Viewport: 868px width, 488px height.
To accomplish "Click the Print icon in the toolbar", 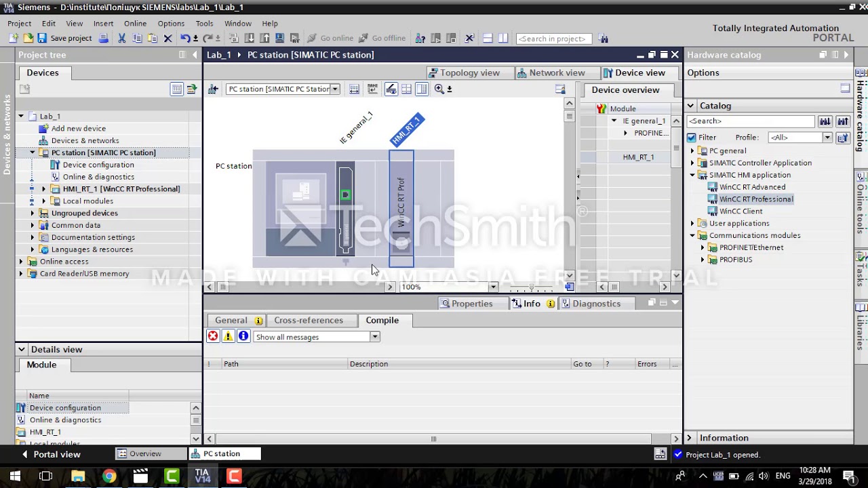I will click(103, 39).
